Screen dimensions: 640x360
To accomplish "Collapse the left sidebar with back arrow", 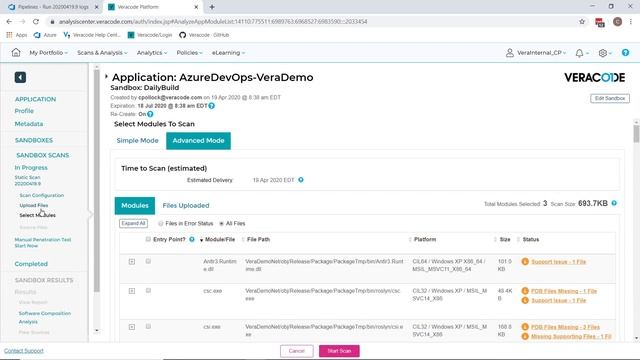I will [20, 77].
